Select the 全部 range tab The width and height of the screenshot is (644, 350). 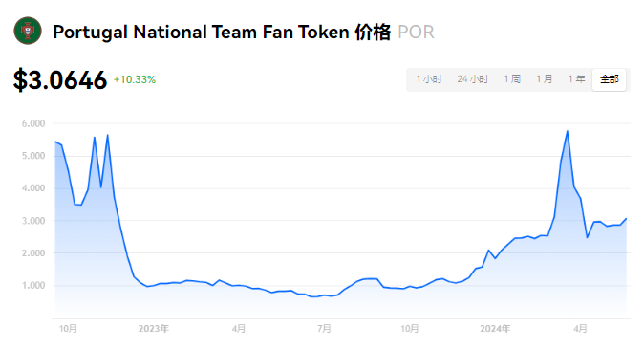[x=609, y=79]
